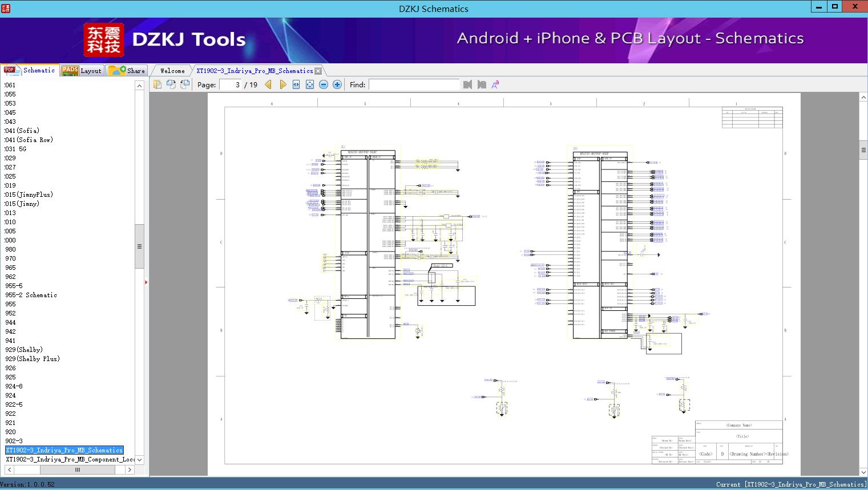Click the Find search box
The image size is (868, 490).
click(414, 84)
